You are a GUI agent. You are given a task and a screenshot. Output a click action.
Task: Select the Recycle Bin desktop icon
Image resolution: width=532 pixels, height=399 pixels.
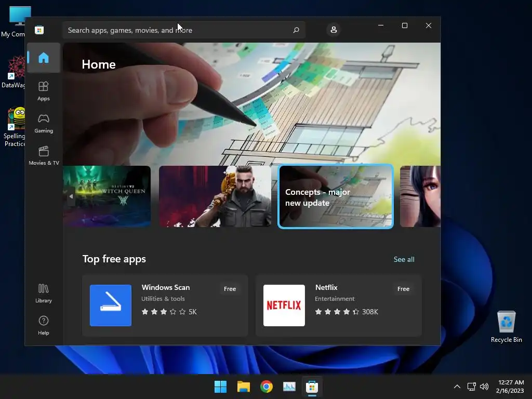506,327
